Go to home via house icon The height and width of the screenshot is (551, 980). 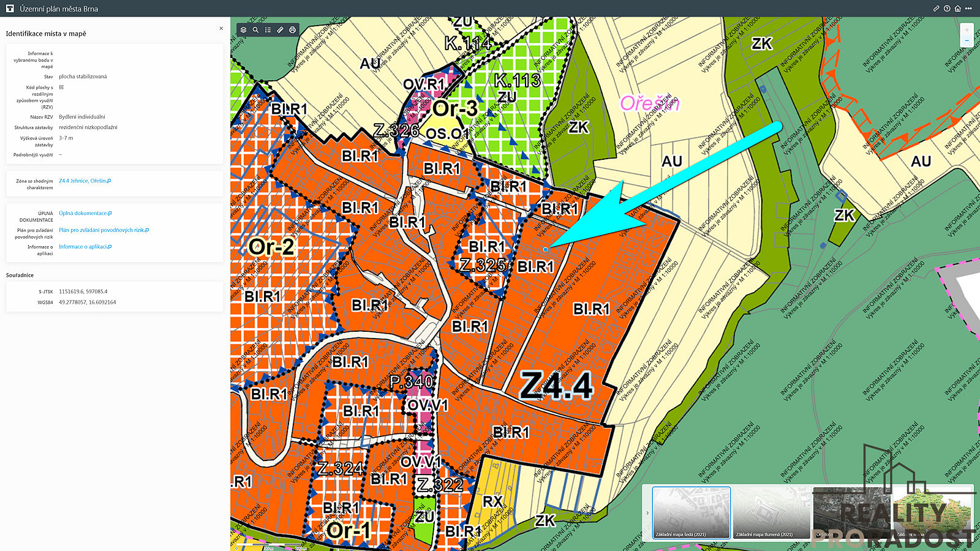957,9
